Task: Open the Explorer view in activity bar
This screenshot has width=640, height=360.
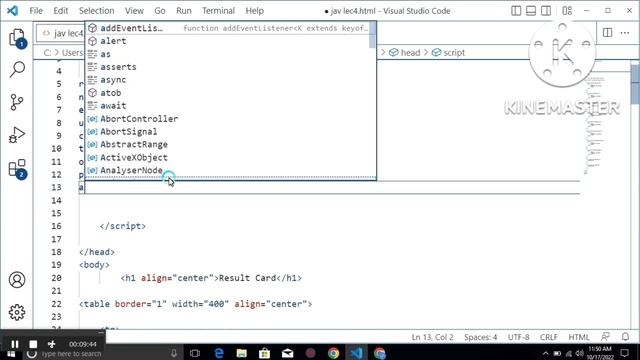Action: pyautogui.click(x=17, y=38)
